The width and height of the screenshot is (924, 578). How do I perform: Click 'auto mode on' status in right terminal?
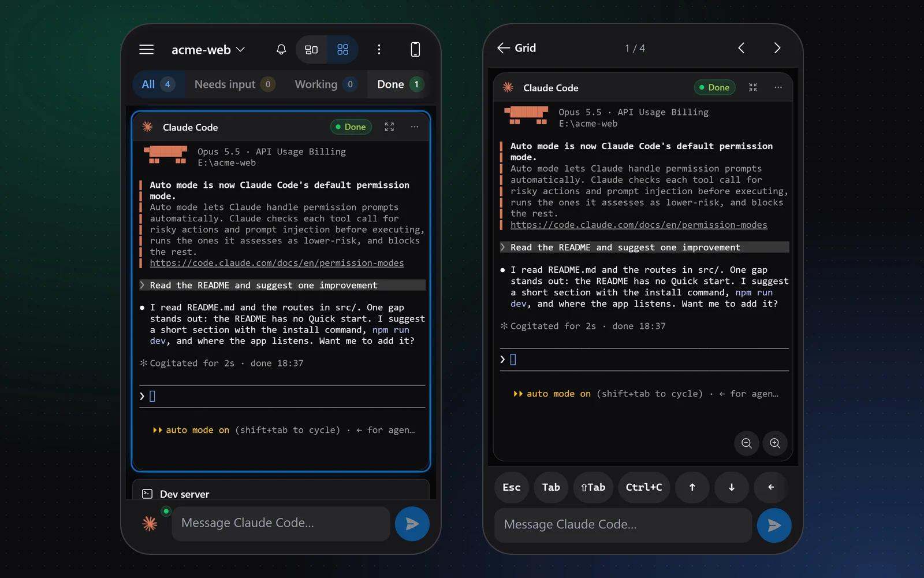click(x=558, y=394)
